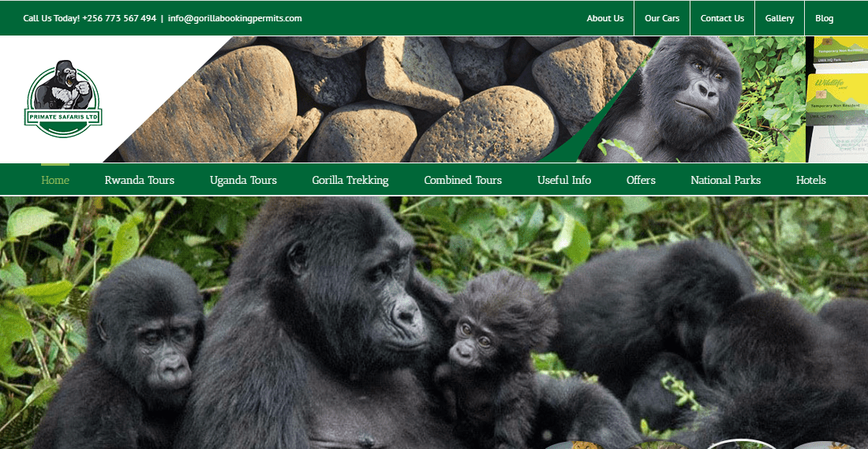View the Gallery page
Viewport: 868px width, 449px height.
(x=780, y=18)
